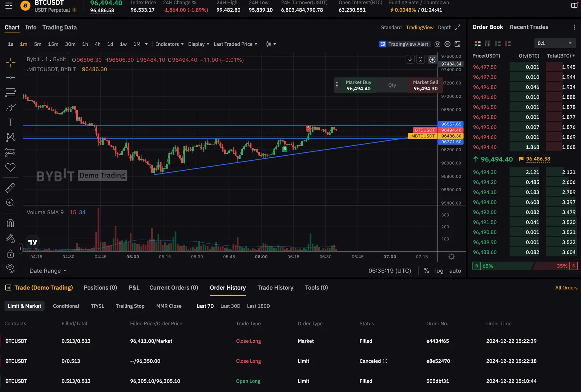This screenshot has height=392, width=581.
Task: Add chart to favorites heart icon
Action: tap(11, 167)
